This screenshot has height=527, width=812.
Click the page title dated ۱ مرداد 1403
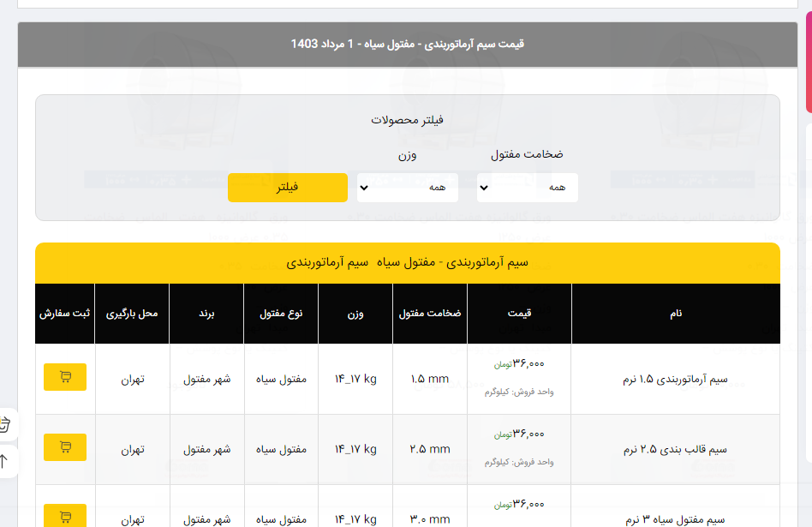pyautogui.click(x=408, y=44)
